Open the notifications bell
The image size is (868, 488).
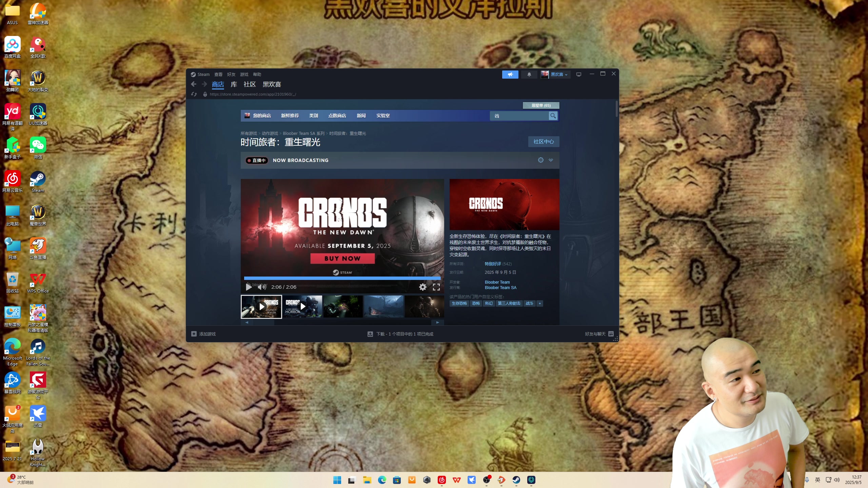pyautogui.click(x=529, y=74)
